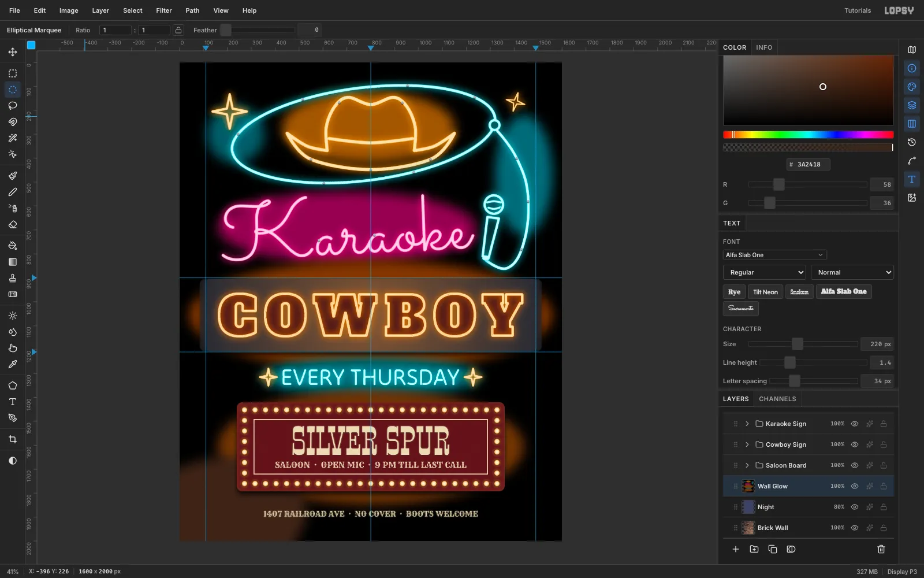Click the Letter spacing slider
924x578 pixels.
click(814, 381)
